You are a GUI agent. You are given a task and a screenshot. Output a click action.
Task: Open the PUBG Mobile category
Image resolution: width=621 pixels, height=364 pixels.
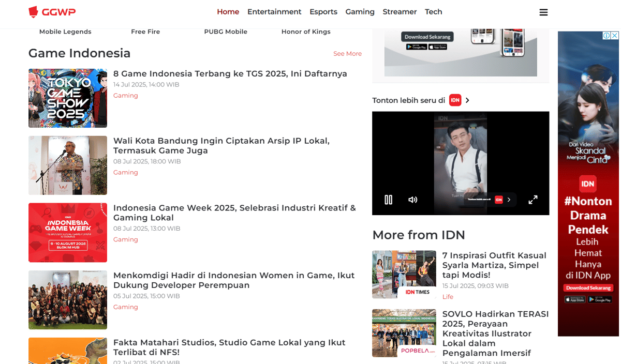[x=226, y=32]
